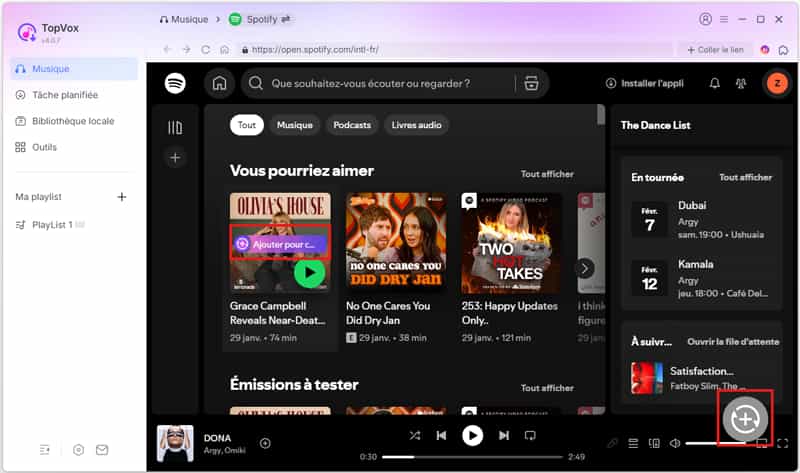Select the Musique filter chip

pyautogui.click(x=294, y=125)
